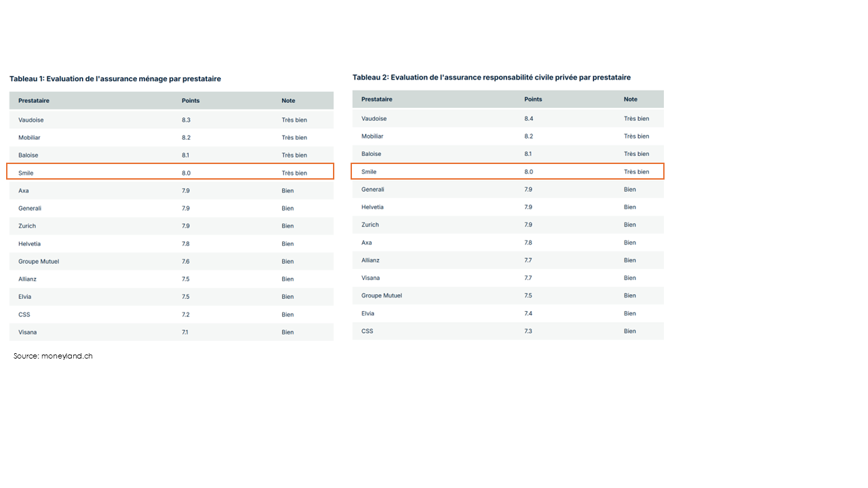Click the 8.4 score in Tableau 2
This screenshot has height=488, width=868.
coord(529,119)
